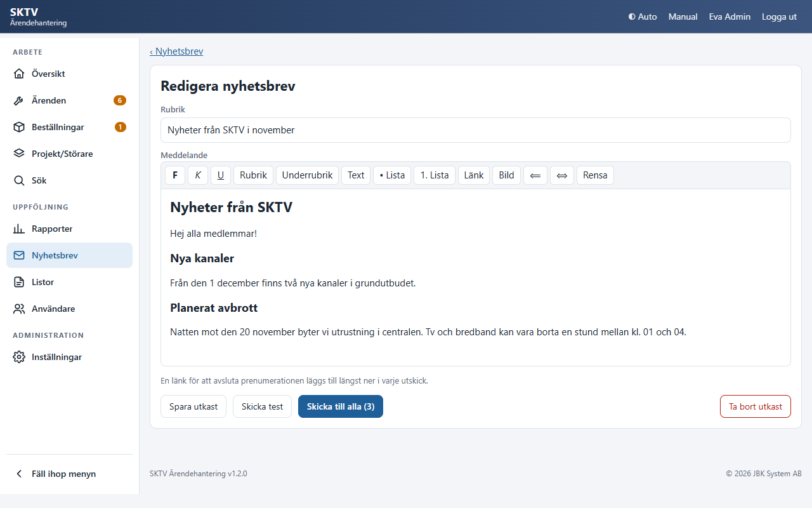This screenshot has width=812, height=508.
Task: Open Inställningar via the gear icon
Action: (x=19, y=357)
